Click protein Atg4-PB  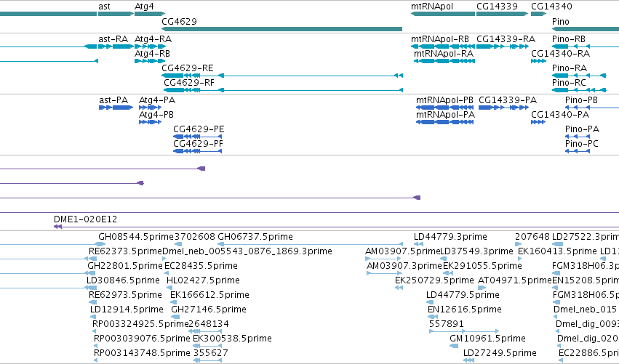pos(151,122)
